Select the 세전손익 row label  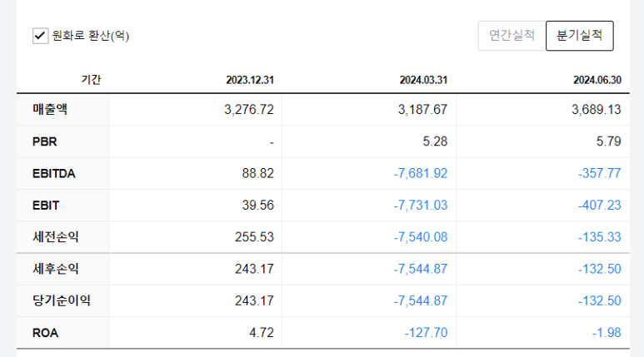pyautogui.click(x=56, y=237)
